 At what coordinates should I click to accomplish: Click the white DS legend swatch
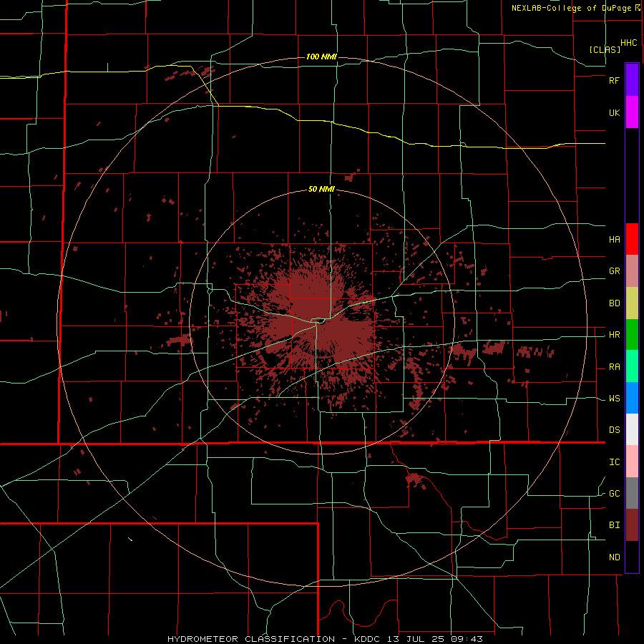pyautogui.click(x=632, y=429)
